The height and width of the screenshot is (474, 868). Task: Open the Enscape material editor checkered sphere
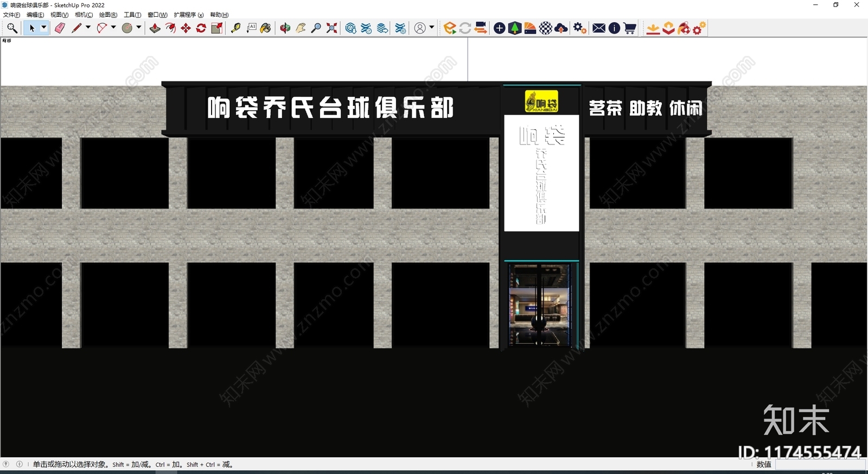tap(546, 28)
